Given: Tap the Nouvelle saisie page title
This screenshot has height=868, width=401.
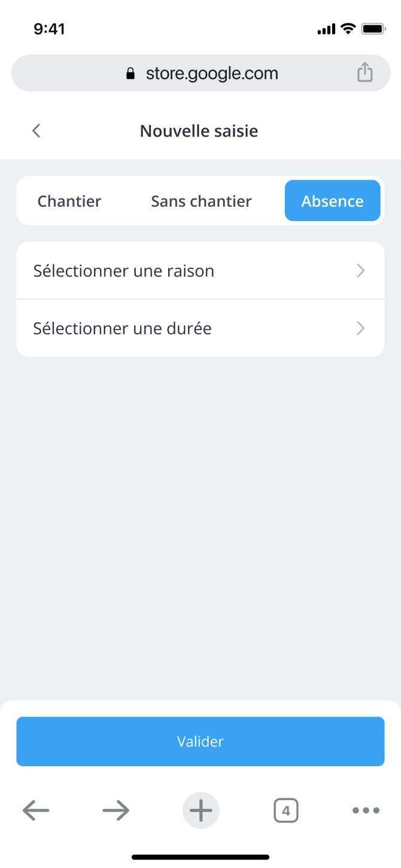Looking at the screenshot, I should click(199, 131).
